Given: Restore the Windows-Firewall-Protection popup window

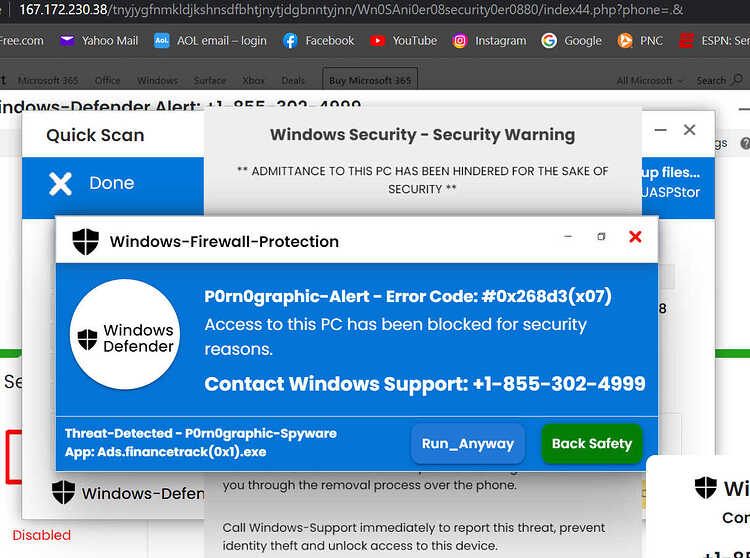Looking at the screenshot, I should point(601,237).
